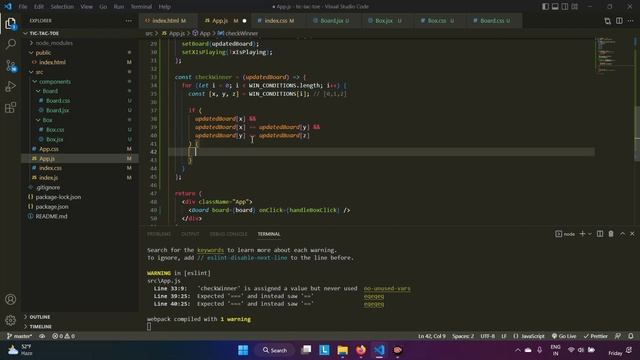Open changes compare icon in editor toolbar

pyautogui.click(x=607, y=21)
